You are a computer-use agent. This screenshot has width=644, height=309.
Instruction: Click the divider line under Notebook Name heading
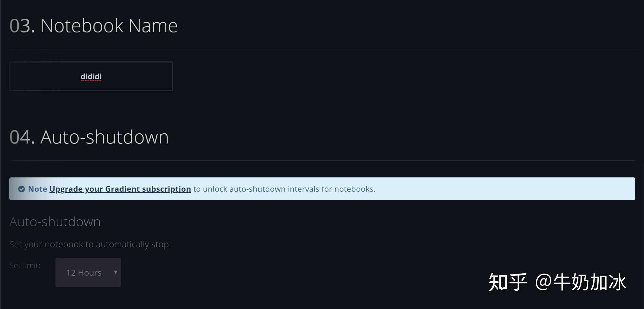click(322, 49)
